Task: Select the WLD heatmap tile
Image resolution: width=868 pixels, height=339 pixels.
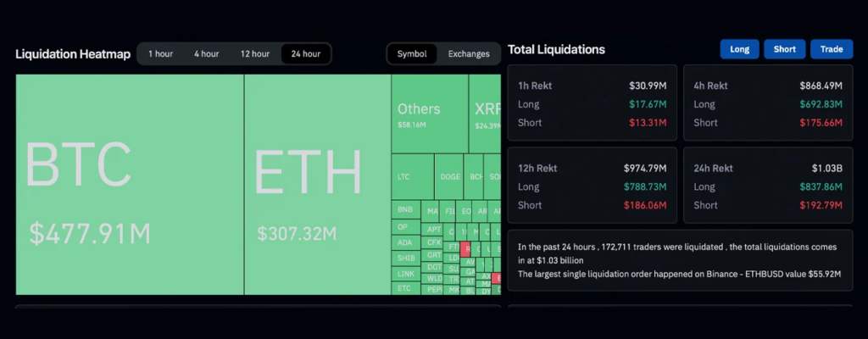Action: pos(432,278)
